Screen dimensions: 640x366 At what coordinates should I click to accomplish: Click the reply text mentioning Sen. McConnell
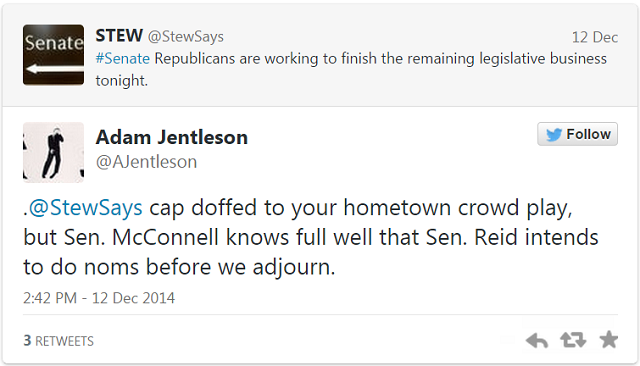pos(311,237)
